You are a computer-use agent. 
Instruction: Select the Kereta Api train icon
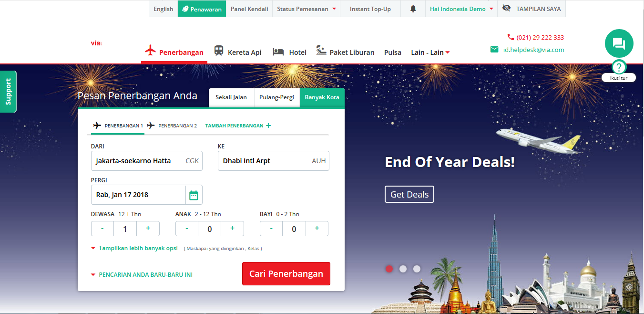tap(219, 51)
